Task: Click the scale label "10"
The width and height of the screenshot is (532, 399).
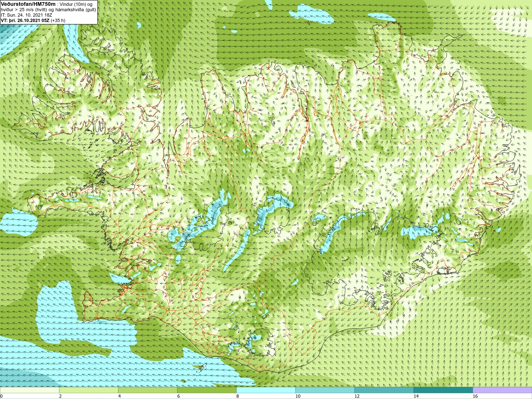Action: 298,396
